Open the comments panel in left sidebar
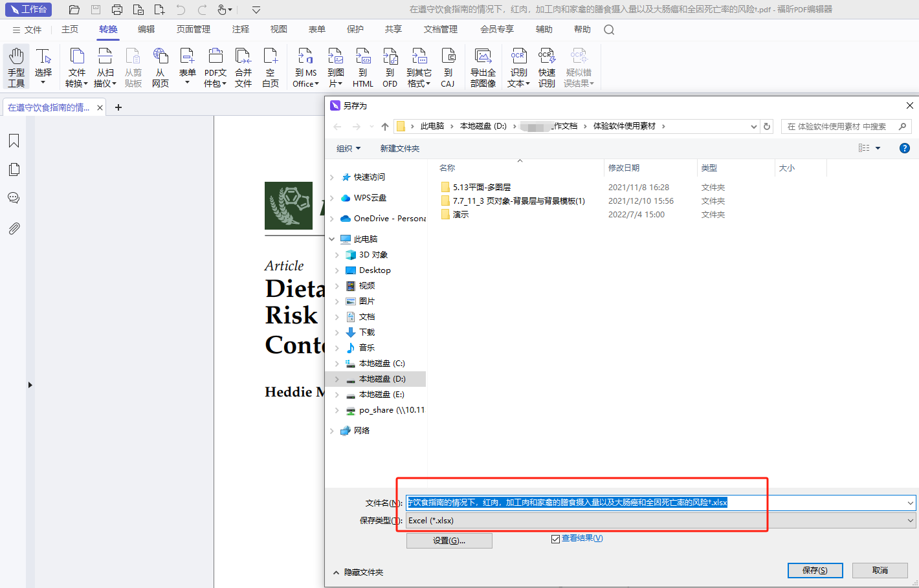This screenshot has width=919, height=588. click(14, 198)
